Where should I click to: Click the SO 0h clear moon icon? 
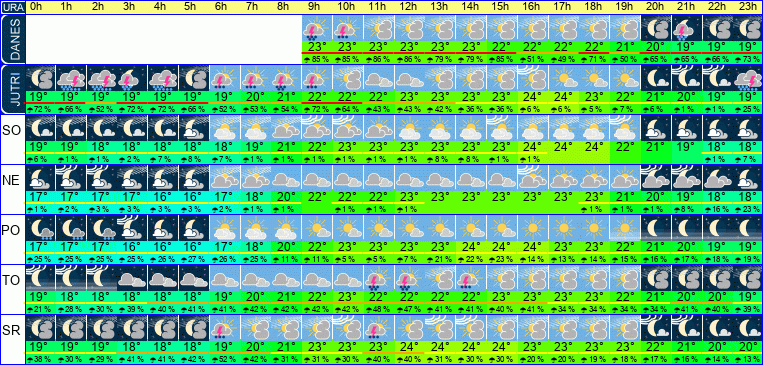pos(40,128)
